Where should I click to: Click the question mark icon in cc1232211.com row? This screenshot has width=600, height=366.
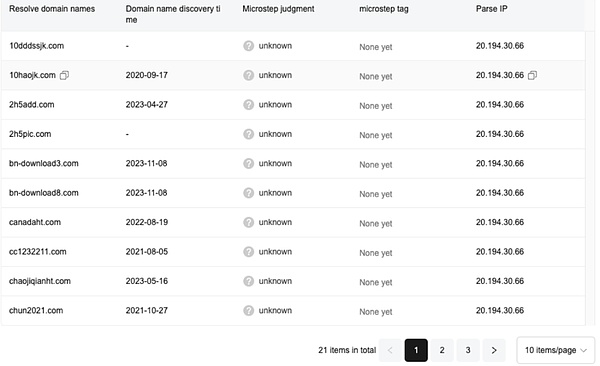pos(248,252)
